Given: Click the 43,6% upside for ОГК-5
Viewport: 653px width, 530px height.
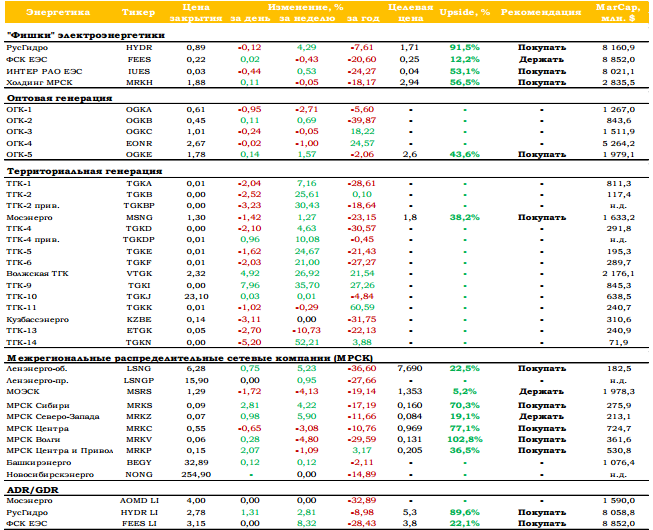Looking at the screenshot, I should pos(465,154).
